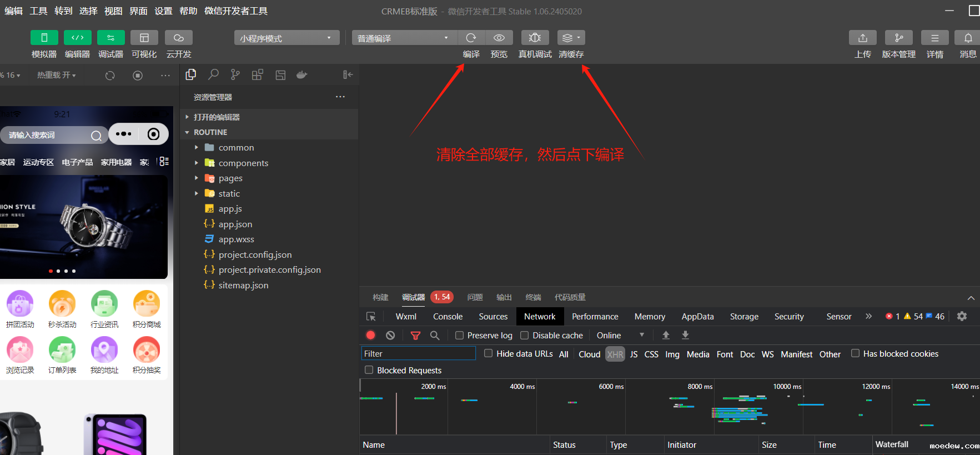This screenshot has width=980, height=455.
Task: Open version management branch icon
Action: click(898, 38)
